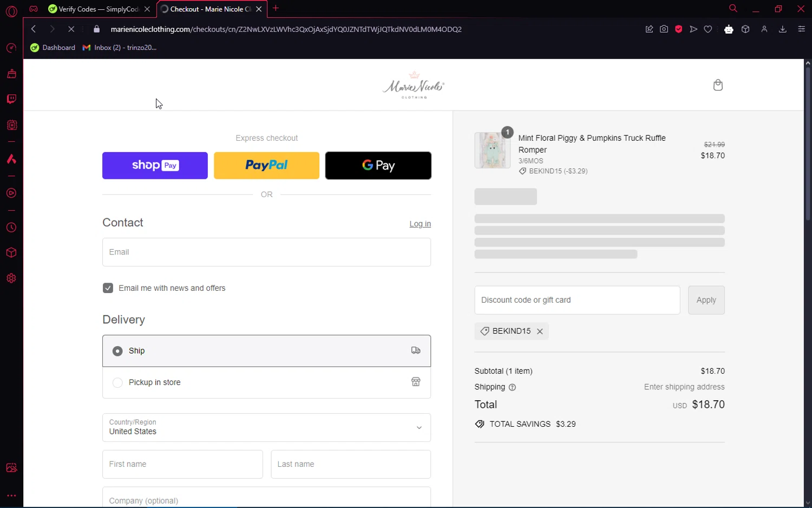Open the robot extension icon

coord(729,29)
